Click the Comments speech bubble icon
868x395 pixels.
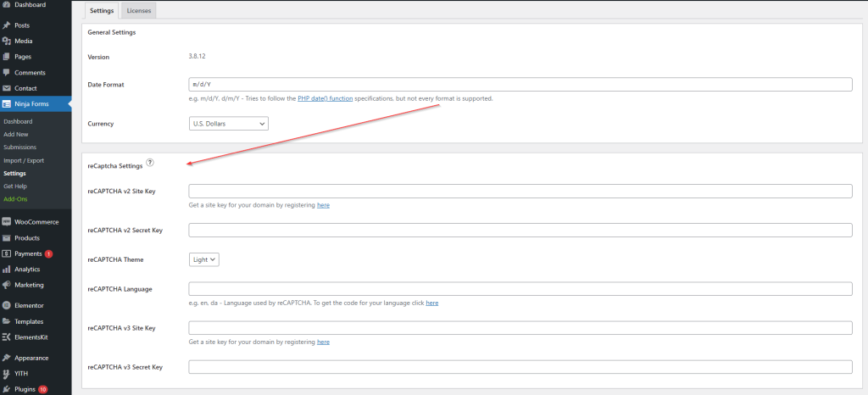click(7, 73)
